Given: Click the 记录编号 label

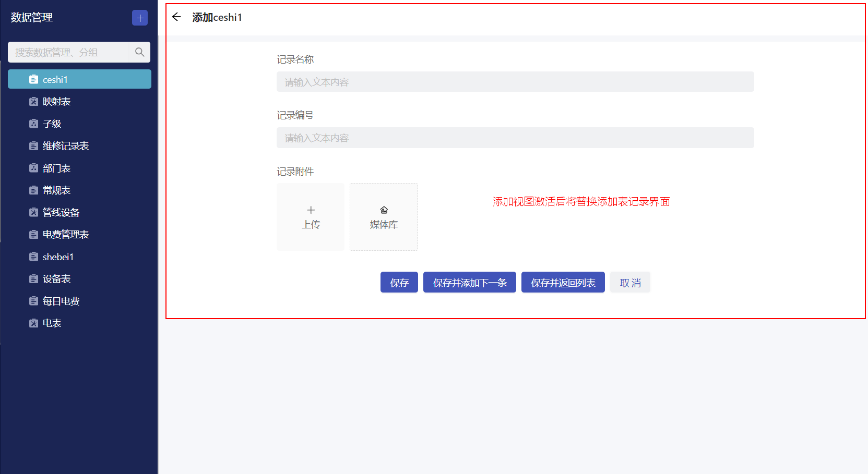Looking at the screenshot, I should click(x=295, y=115).
